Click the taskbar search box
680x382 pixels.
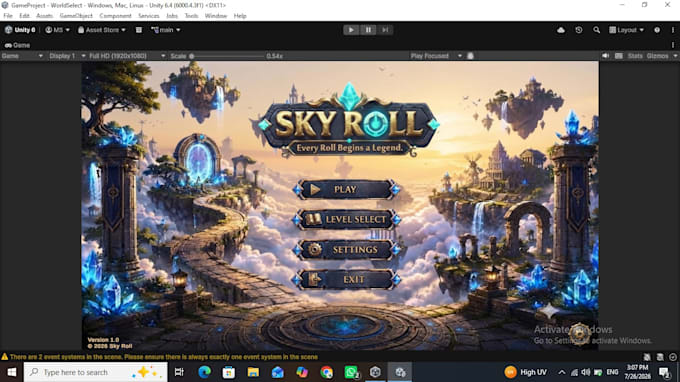pos(95,372)
